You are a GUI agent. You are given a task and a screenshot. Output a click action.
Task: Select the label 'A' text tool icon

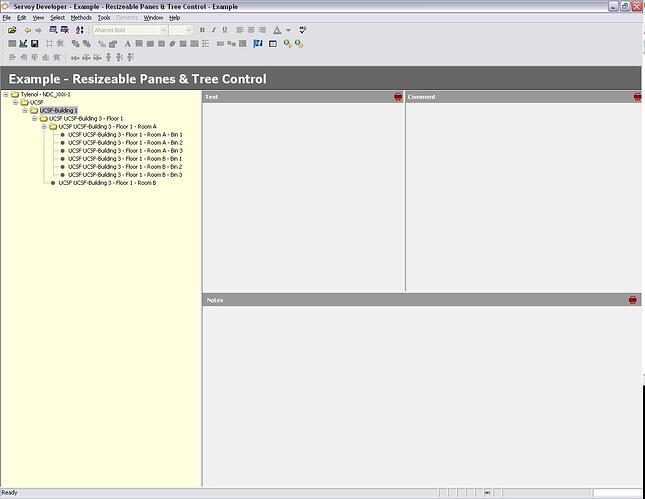[128, 44]
